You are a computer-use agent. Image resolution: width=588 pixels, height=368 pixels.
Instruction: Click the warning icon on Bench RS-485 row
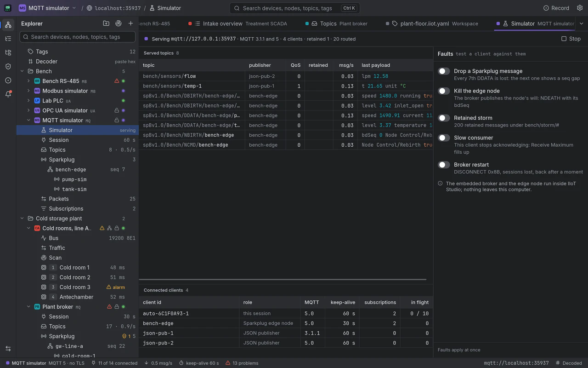117,81
